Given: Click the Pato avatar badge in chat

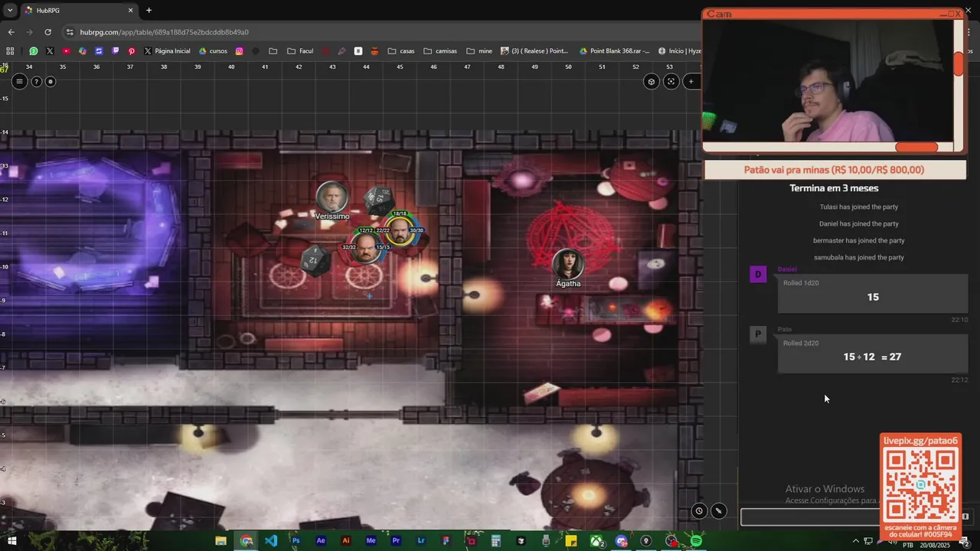Looking at the screenshot, I should 758,334.
